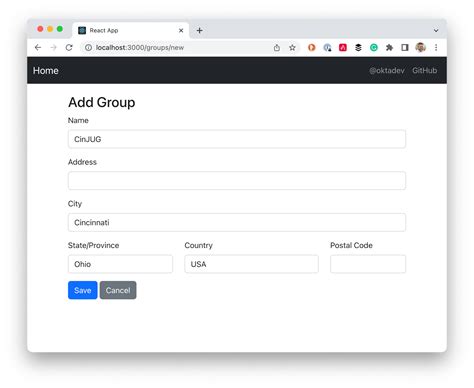
Task: Open the green Grammarly extension icon
Action: coord(374,48)
